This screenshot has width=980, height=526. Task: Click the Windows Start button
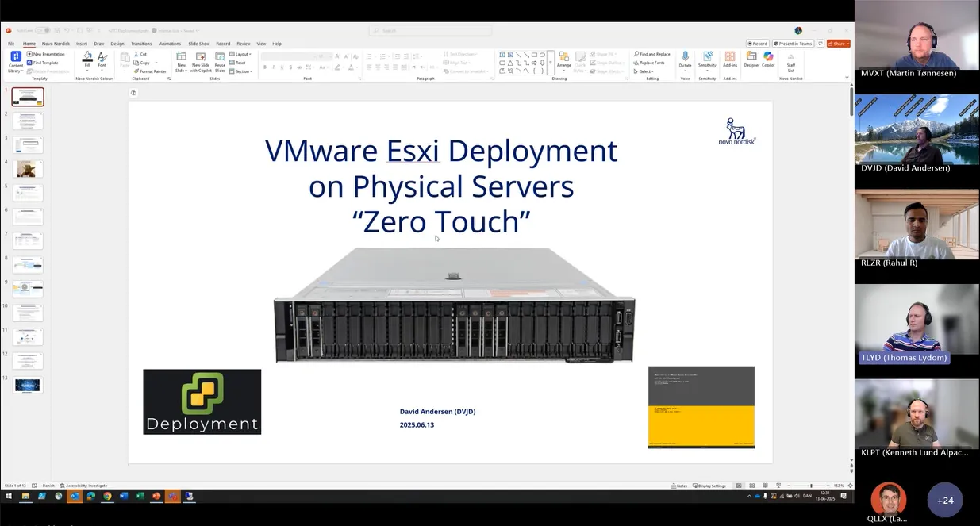9,497
